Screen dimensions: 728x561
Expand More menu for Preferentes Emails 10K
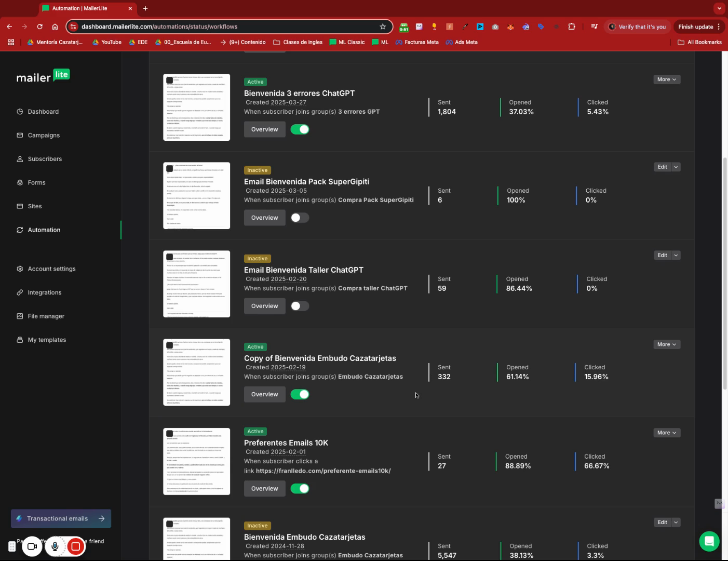click(x=667, y=433)
